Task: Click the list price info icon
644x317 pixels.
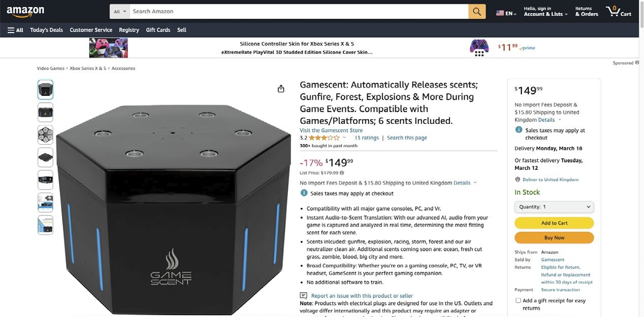Action: [x=342, y=172]
